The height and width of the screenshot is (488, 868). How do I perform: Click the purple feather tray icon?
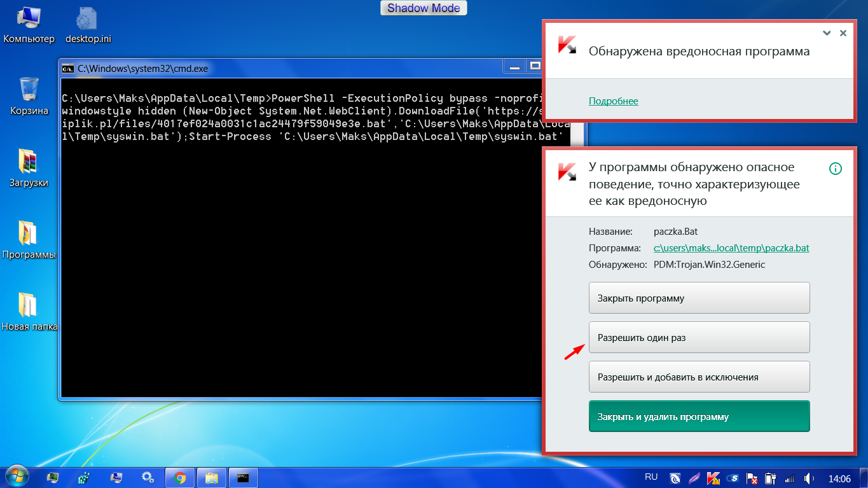(x=694, y=478)
